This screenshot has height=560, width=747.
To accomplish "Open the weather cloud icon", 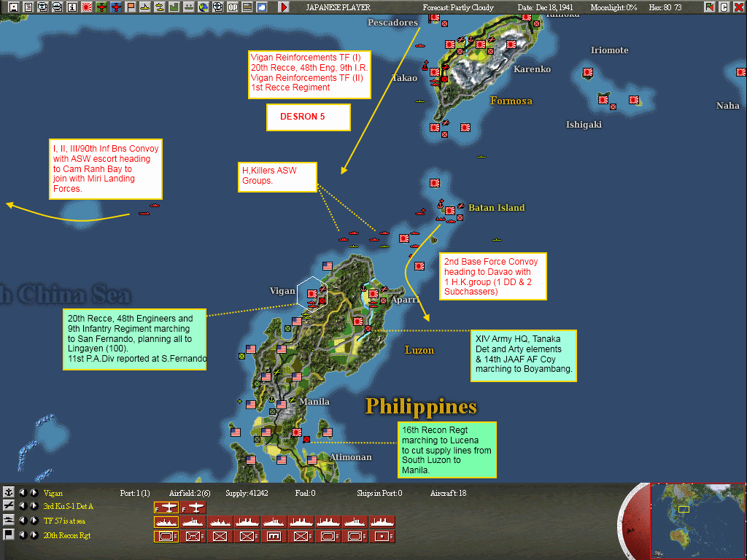I will [262, 7].
